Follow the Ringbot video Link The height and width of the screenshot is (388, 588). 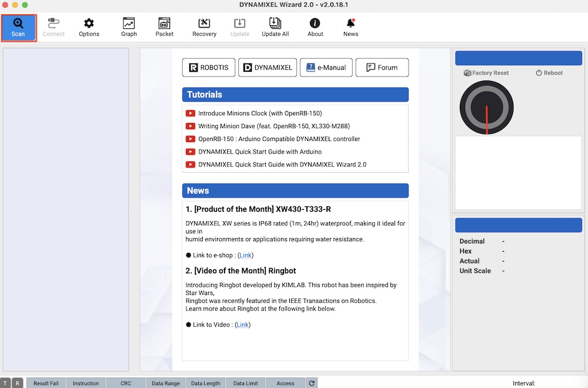click(242, 325)
